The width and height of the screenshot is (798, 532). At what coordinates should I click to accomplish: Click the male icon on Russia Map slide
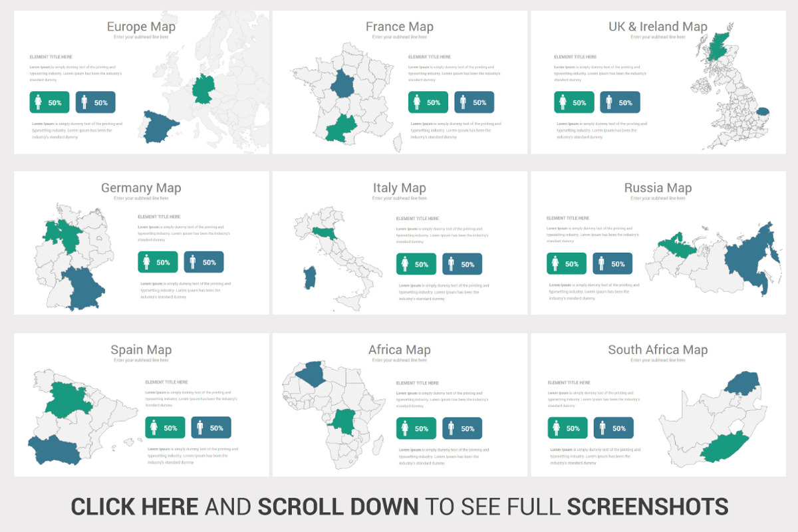click(601, 264)
